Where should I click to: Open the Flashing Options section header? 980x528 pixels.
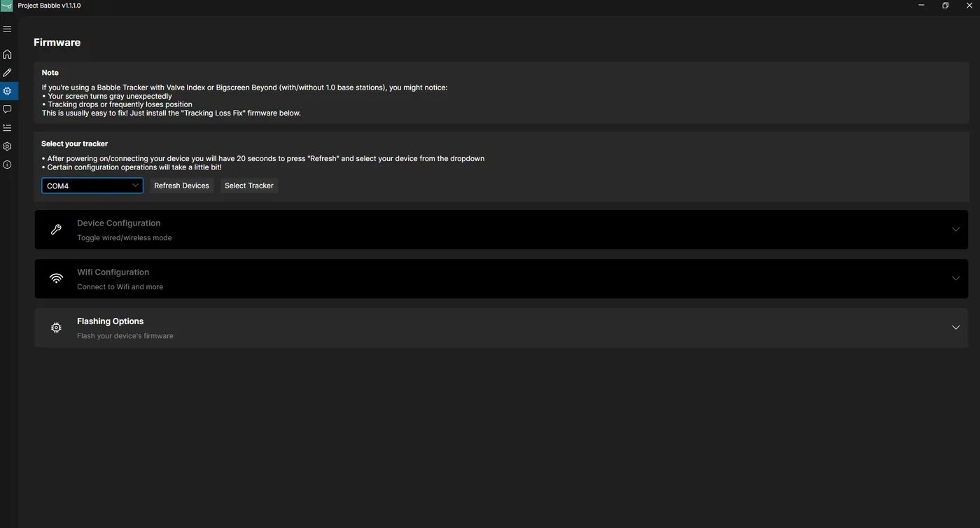tap(501, 328)
